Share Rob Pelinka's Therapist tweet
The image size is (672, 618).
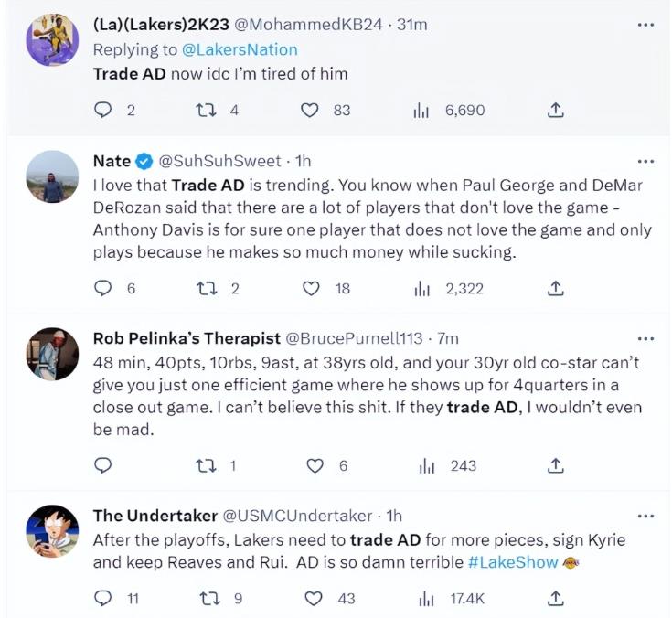tap(555, 465)
